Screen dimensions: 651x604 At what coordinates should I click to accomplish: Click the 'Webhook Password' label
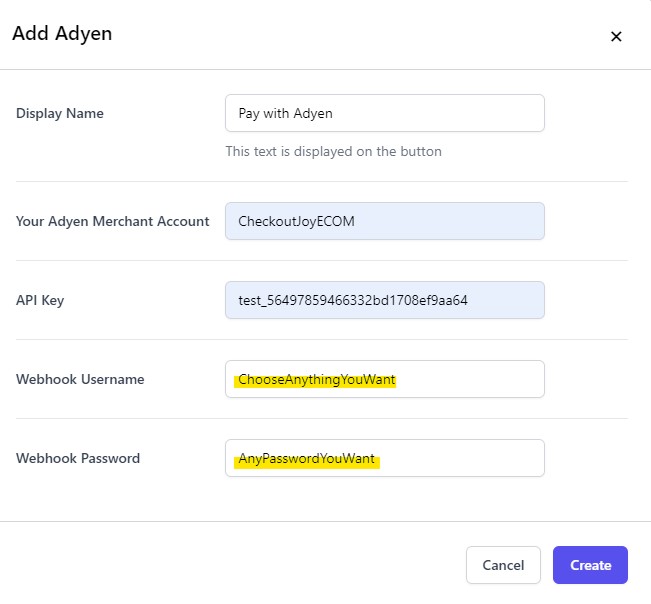pyautogui.click(x=78, y=458)
